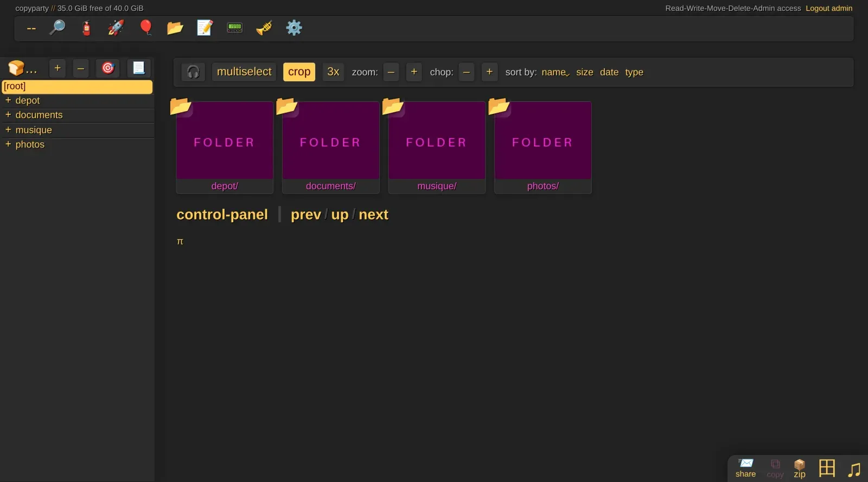Open the unpost fire extinguisher icon

[86, 28]
